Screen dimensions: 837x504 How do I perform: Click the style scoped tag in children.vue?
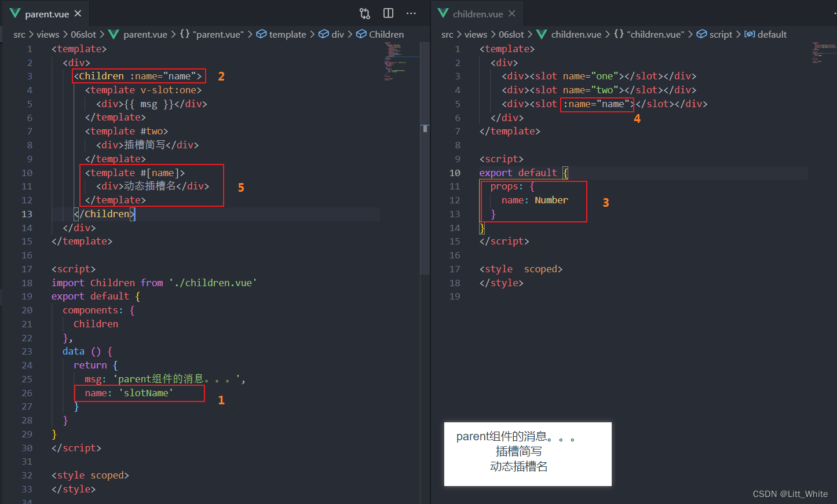tap(521, 269)
